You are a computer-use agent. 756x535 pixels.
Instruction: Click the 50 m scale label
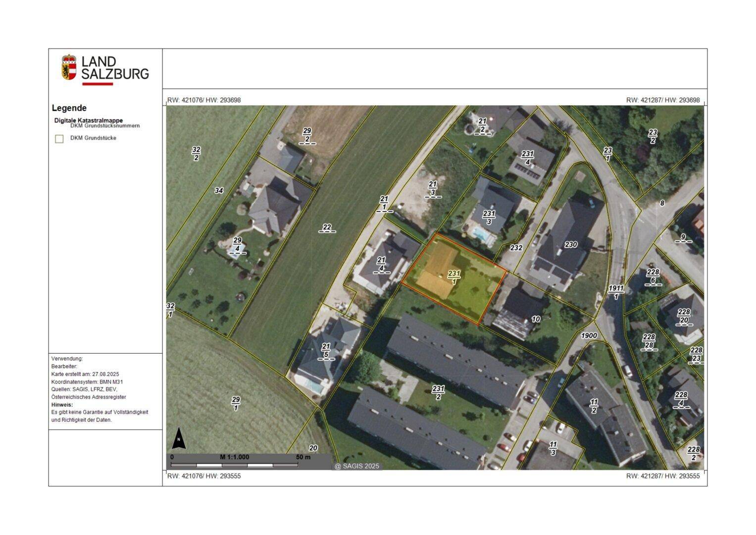pos(303,457)
